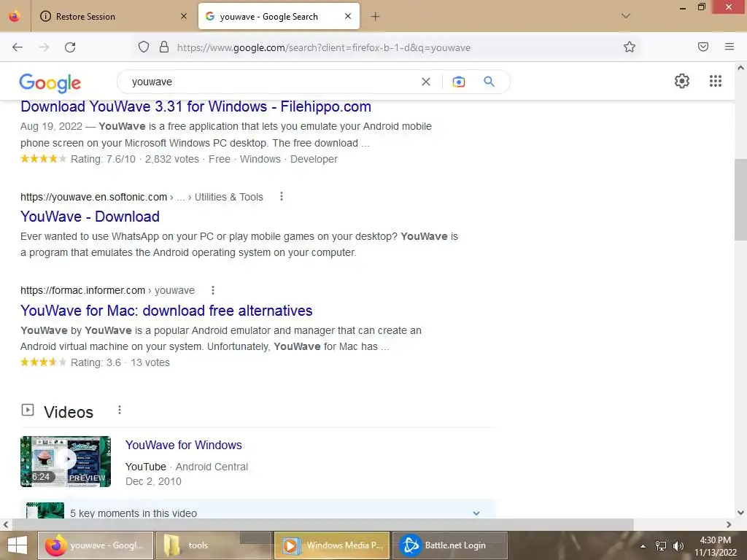Click horizontal scroll left arrow
This screenshot has height=560, width=747.
pos(6,525)
